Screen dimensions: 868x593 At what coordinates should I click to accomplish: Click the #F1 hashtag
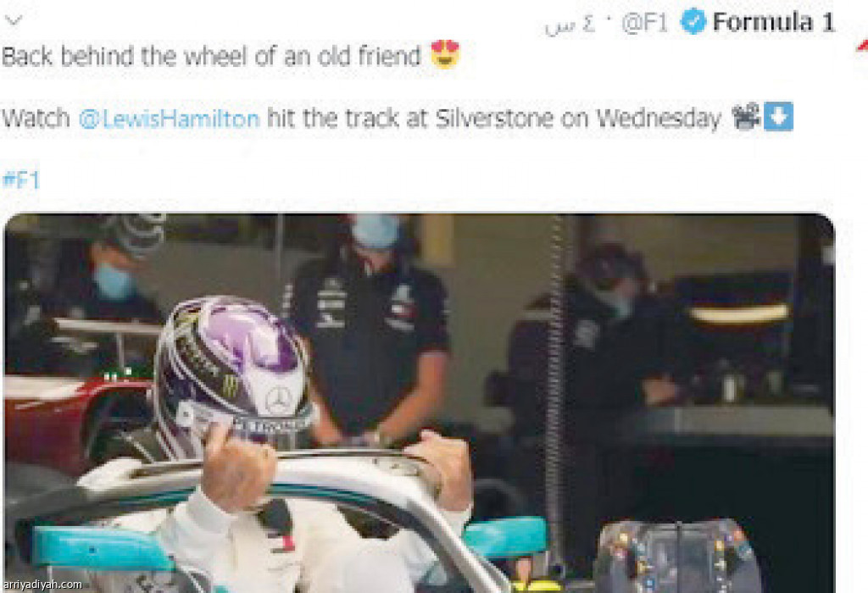pos(21,180)
